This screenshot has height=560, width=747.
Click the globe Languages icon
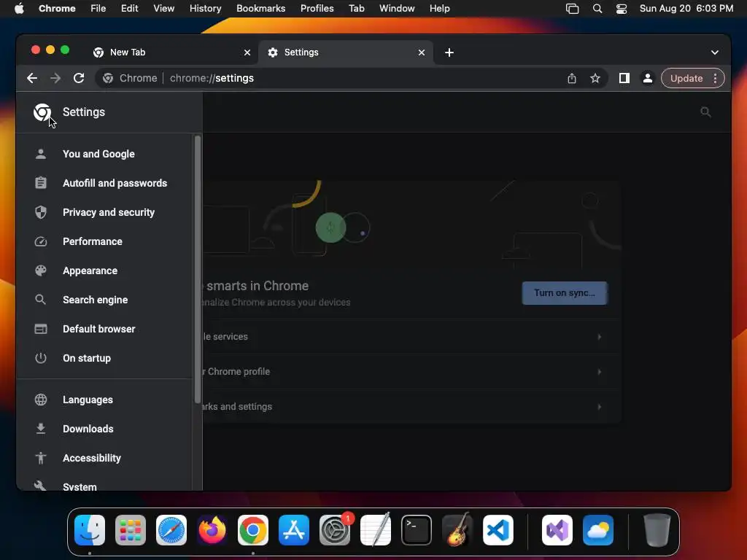[41, 400]
